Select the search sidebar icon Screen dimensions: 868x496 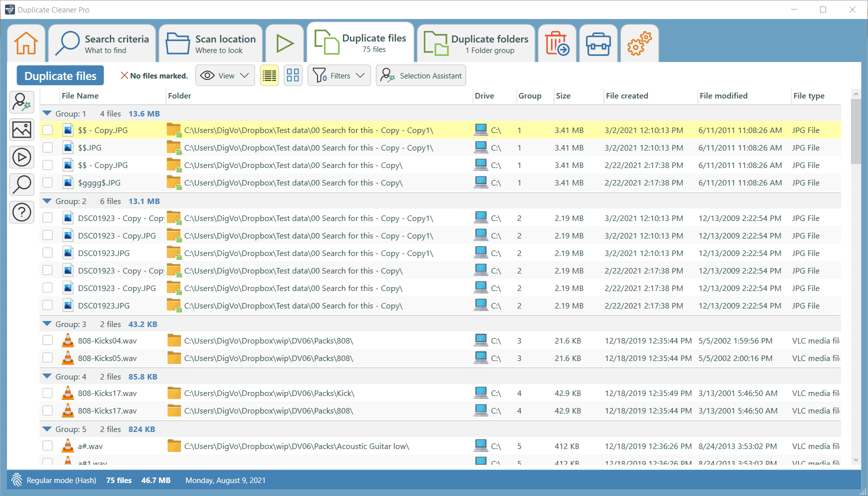(21, 184)
